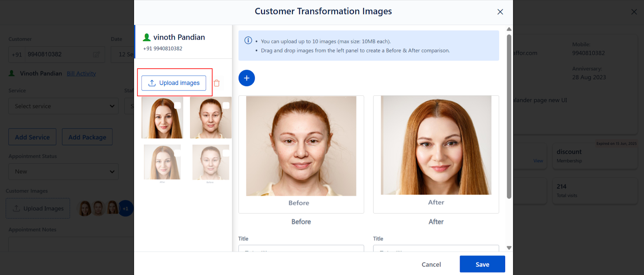Click the scrollbar up arrow in the dialog

(x=509, y=29)
